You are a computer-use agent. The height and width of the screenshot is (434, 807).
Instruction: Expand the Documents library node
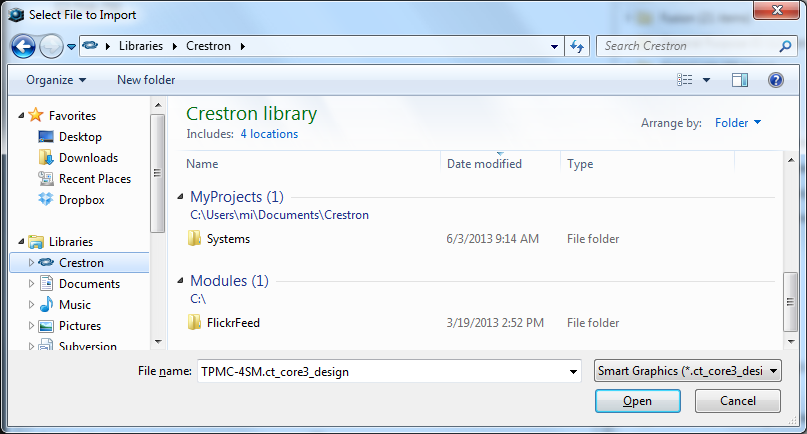(31, 284)
